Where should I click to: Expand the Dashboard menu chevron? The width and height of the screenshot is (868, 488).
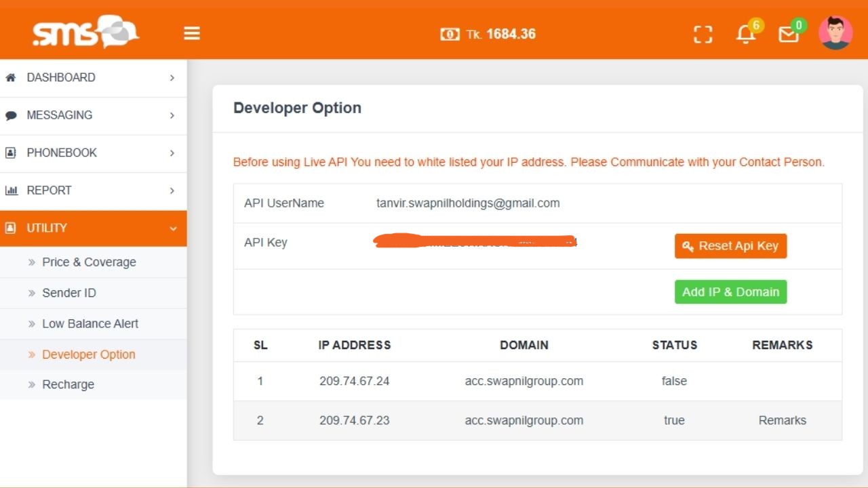click(172, 78)
